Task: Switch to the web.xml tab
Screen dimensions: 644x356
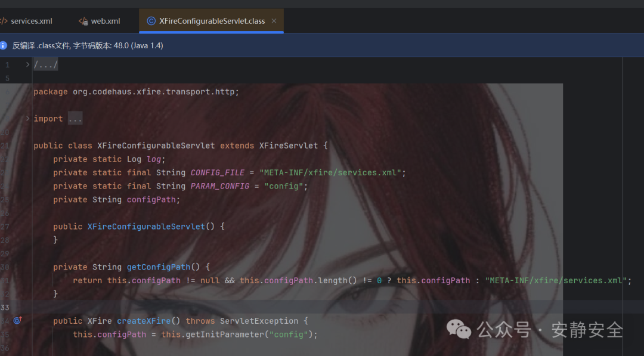Action: (105, 20)
